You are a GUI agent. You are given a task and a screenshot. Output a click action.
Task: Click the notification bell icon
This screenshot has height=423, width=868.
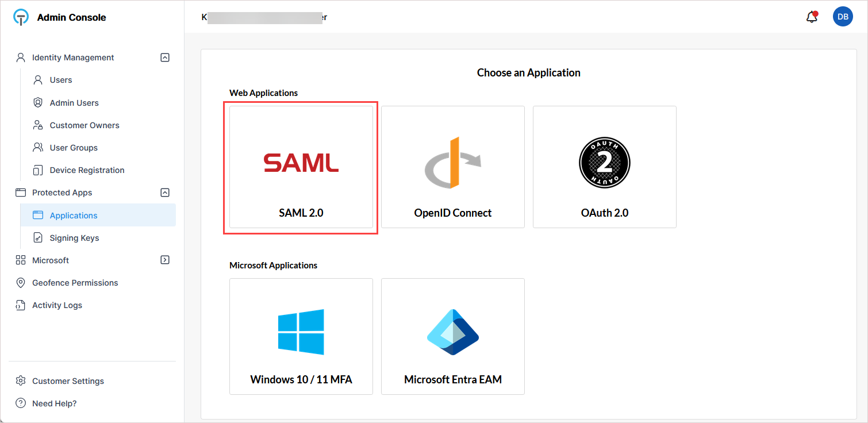[812, 17]
